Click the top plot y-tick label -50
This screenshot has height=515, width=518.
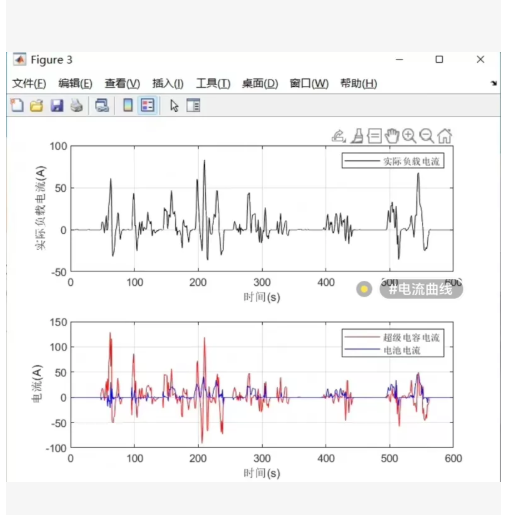coord(59,272)
